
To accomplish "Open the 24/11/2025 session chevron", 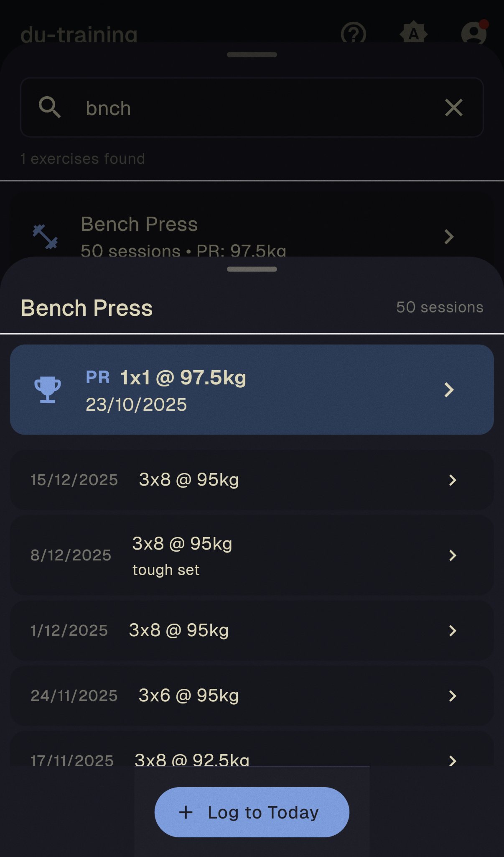I will [x=453, y=696].
